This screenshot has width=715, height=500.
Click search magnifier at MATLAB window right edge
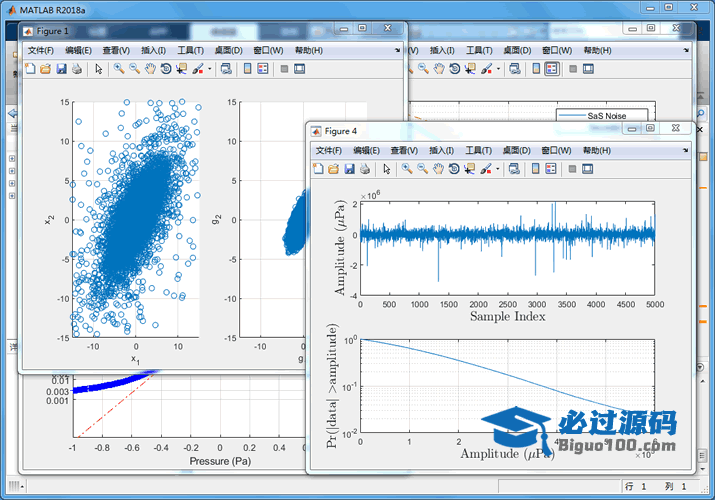[x=701, y=113]
